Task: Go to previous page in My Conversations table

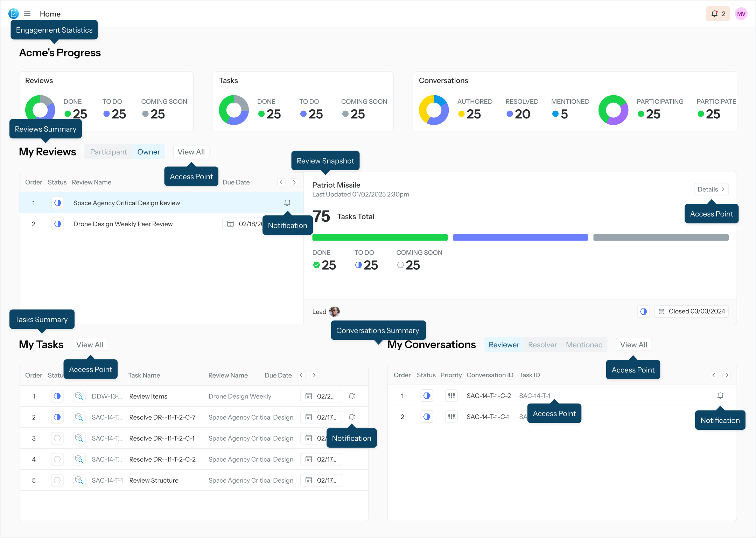Action: (x=714, y=375)
